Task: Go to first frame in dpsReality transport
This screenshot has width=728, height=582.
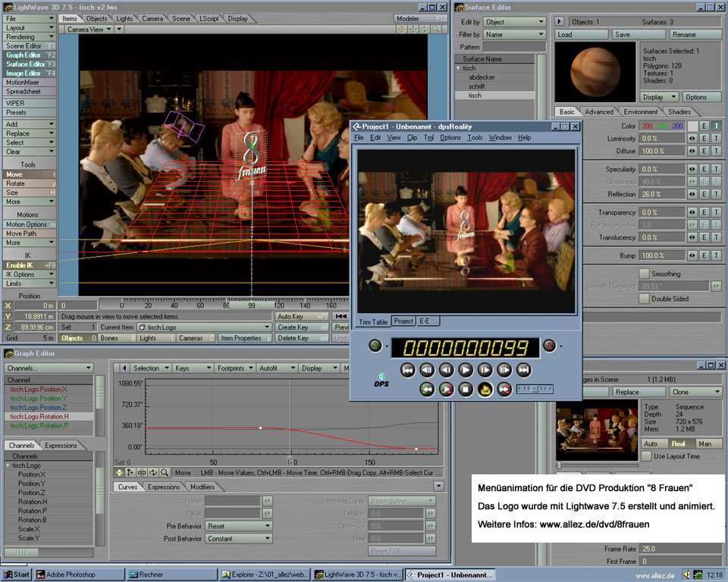Action: (407, 370)
